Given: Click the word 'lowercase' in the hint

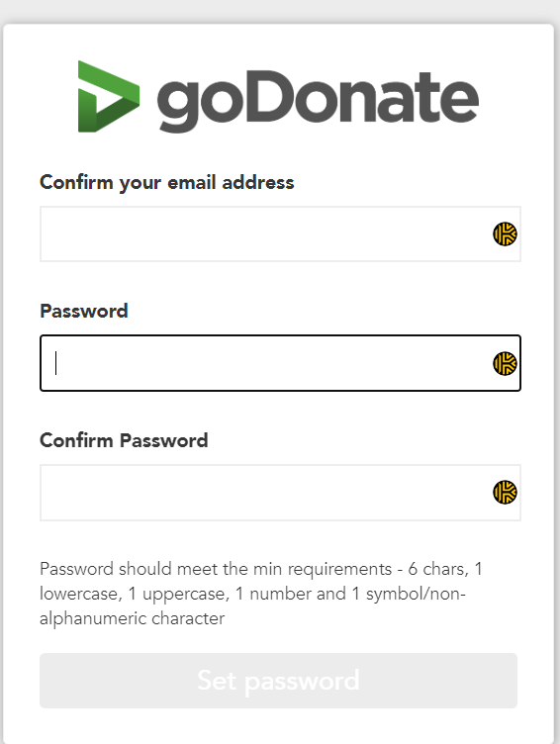Looking at the screenshot, I should [79, 594].
